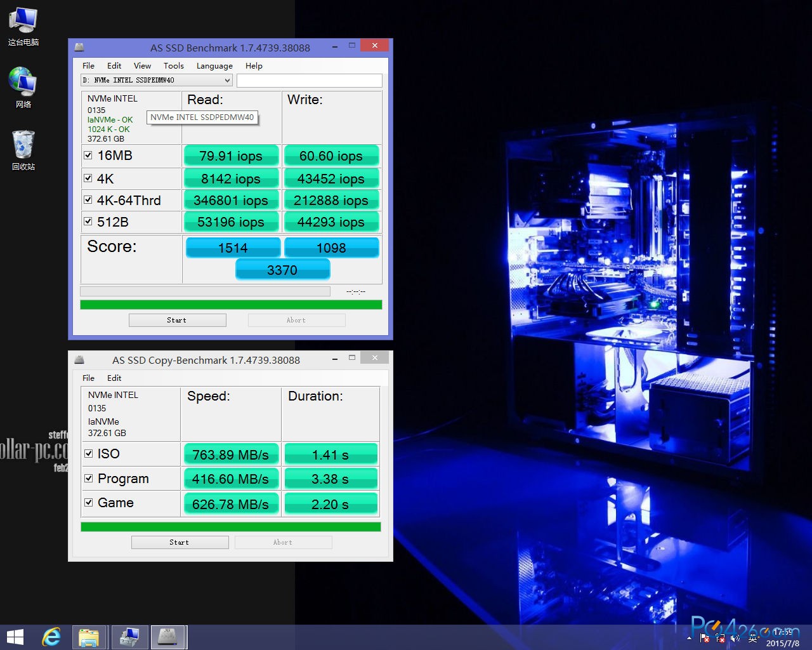Click AS SSD Copy-Benchmark title bar drive icon
This screenshot has width=812, height=650.
(x=79, y=360)
